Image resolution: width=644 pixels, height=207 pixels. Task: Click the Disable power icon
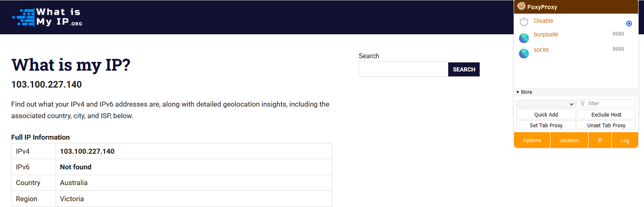pyautogui.click(x=524, y=22)
